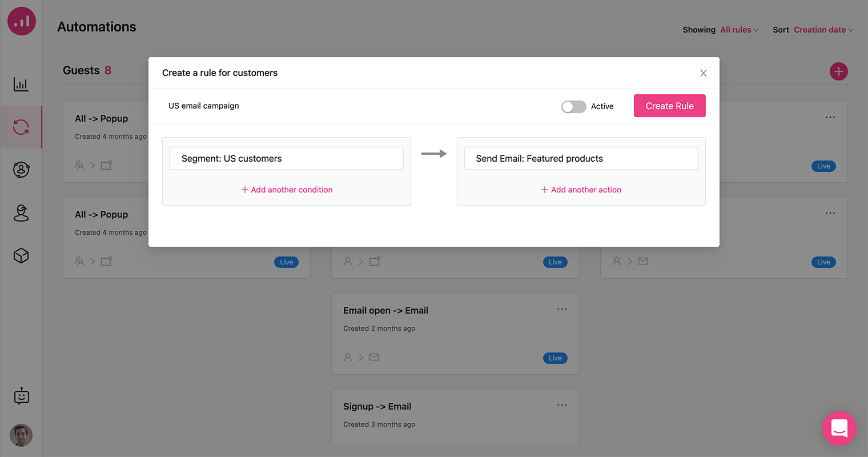Screen dimensions: 868x457
Task: Open the analytics bar chart sidebar icon
Action: [x=21, y=85]
